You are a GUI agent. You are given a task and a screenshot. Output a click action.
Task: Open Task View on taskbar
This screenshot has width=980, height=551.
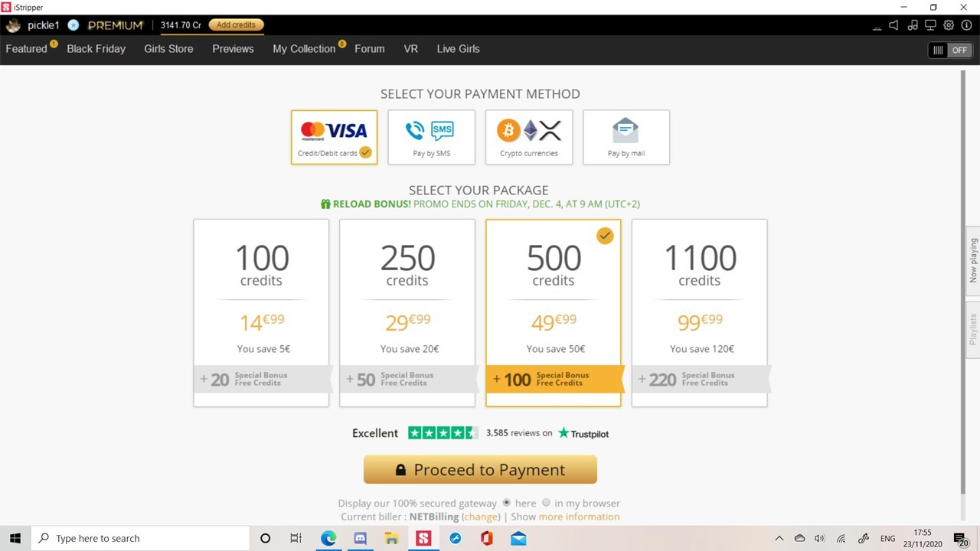click(296, 538)
